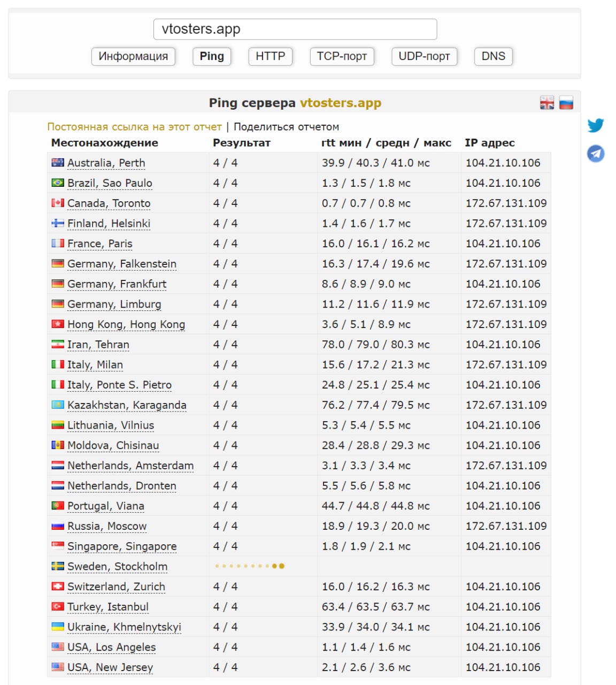Click the Australia flag icon
The height and width of the screenshot is (685, 616).
click(58, 163)
